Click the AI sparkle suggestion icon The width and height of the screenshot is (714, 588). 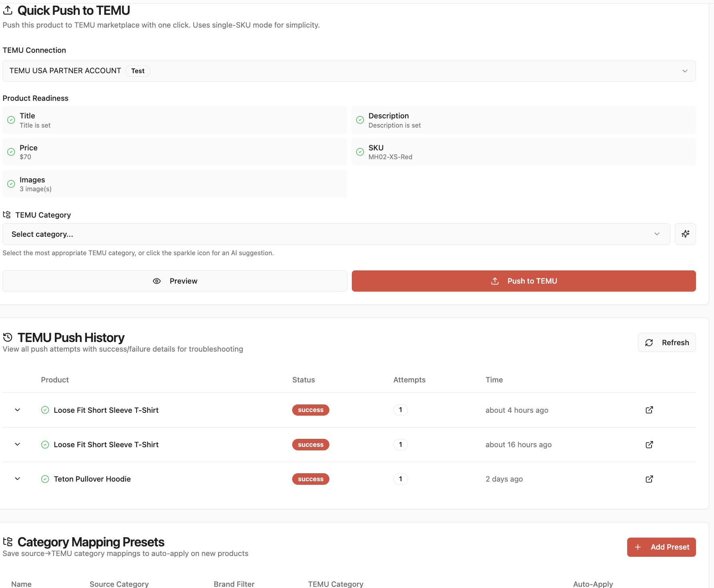(x=685, y=234)
